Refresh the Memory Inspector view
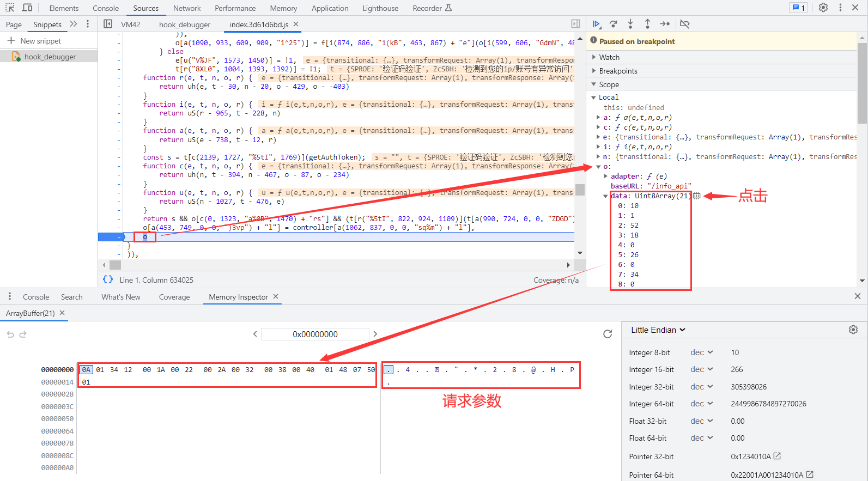The height and width of the screenshot is (481, 868). [x=608, y=334]
